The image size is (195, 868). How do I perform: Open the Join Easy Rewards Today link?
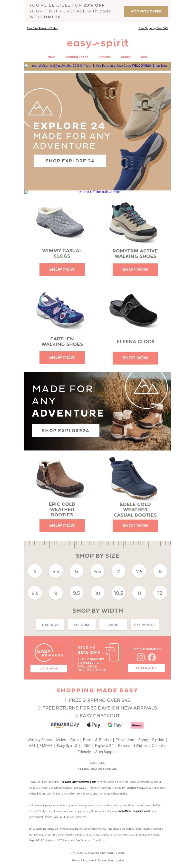42,28
